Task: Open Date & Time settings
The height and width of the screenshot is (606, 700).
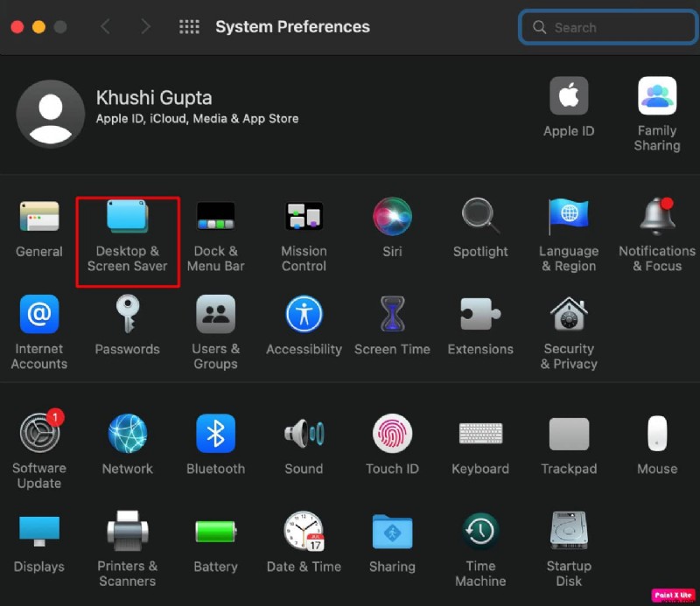Action: (304, 531)
